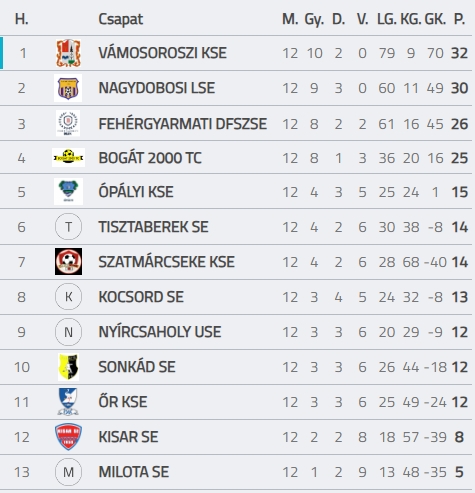Open the VÁMOSOROSZI KSE team name link
Viewport: 475px width, 493px height.
(162, 53)
